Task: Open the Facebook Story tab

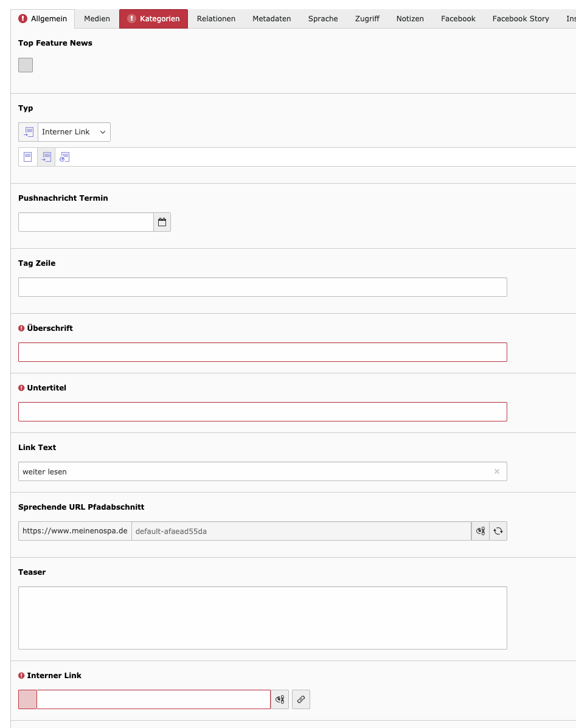Action: point(520,19)
